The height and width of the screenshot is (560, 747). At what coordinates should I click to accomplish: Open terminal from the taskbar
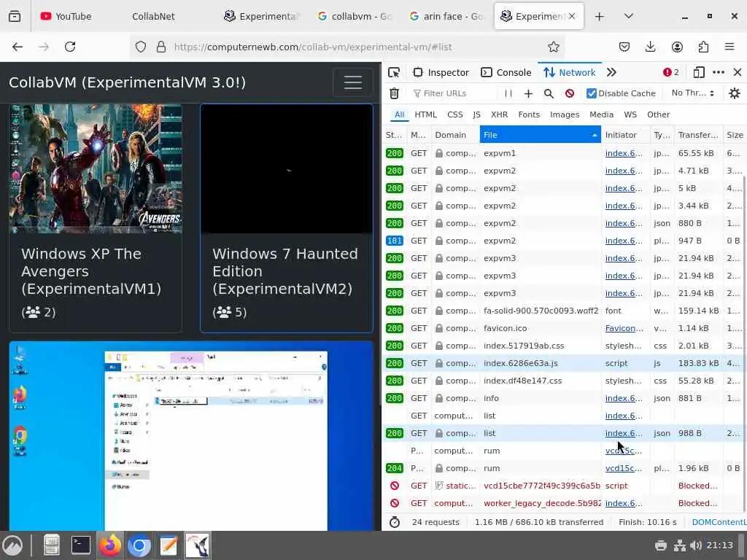tap(80, 545)
